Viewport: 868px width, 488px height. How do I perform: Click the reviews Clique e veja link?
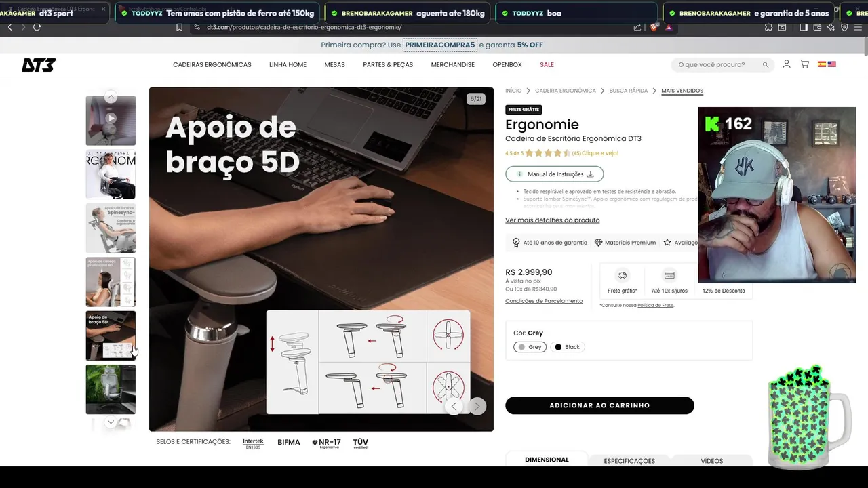pos(600,153)
